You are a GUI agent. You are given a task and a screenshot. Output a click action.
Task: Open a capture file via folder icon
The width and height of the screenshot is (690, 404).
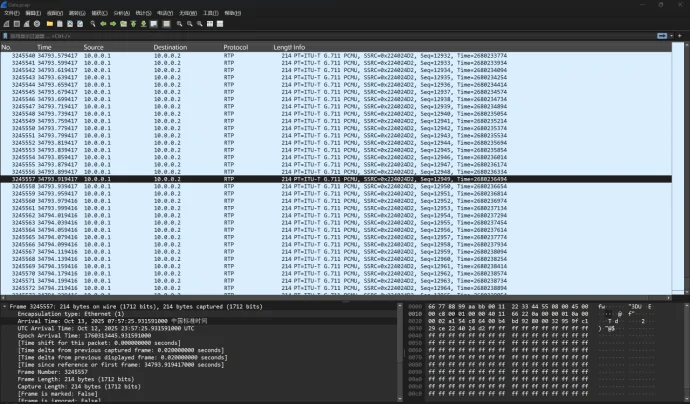[x=50, y=23]
